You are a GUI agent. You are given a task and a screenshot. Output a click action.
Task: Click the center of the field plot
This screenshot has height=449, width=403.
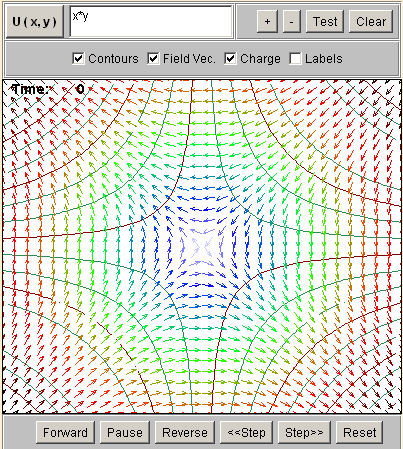click(x=202, y=247)
